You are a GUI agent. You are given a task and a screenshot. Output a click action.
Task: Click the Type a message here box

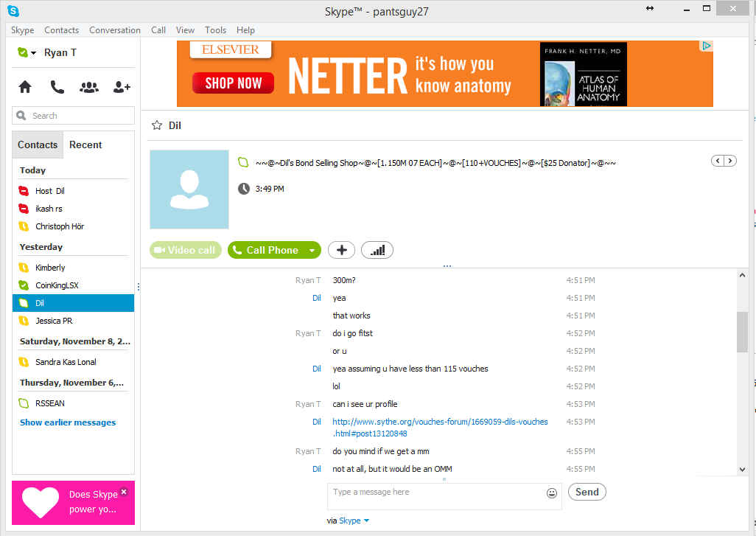click(444, 496)
